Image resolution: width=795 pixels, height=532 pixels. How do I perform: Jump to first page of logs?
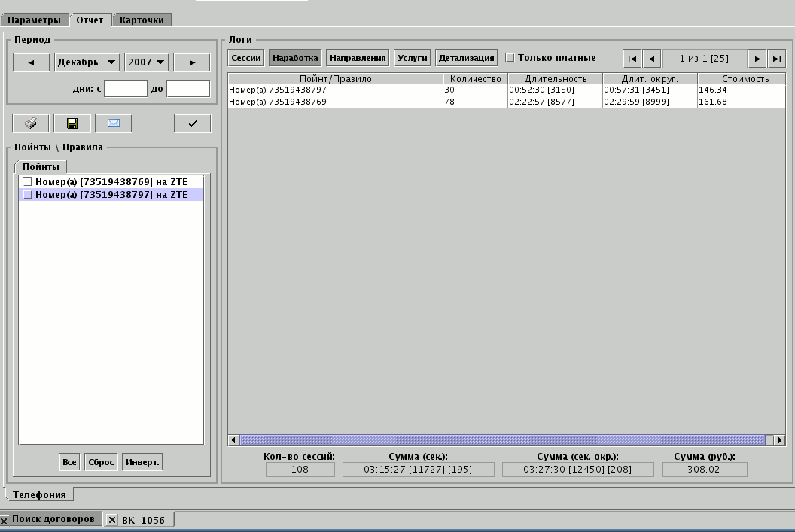tap(632, 59)
